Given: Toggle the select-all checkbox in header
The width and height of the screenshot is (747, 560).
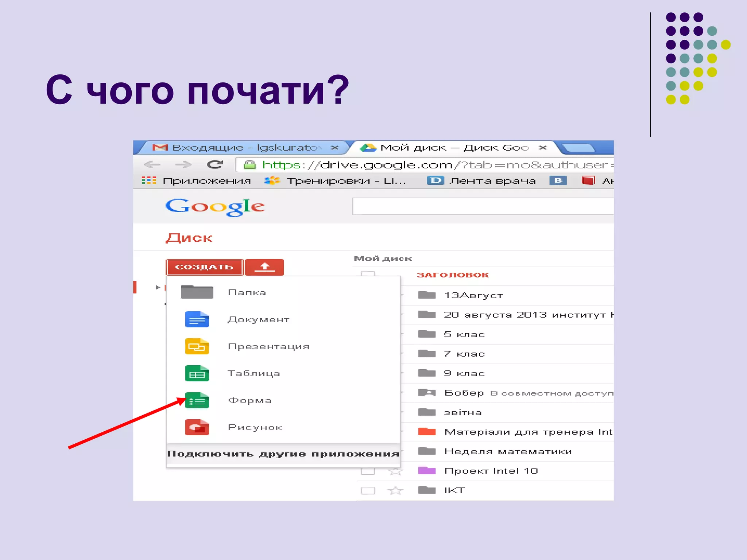Looking at the screenshot, I should tap(368, 275).
